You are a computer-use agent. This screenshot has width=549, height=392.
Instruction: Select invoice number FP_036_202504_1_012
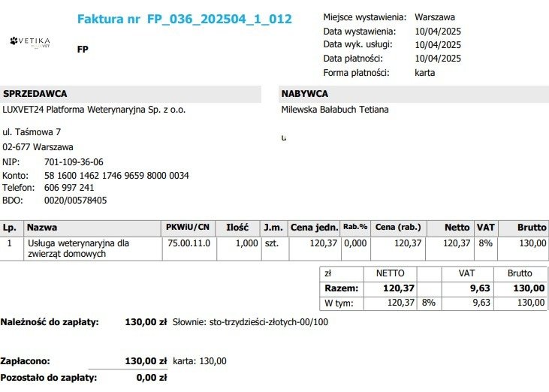point(219,19)
